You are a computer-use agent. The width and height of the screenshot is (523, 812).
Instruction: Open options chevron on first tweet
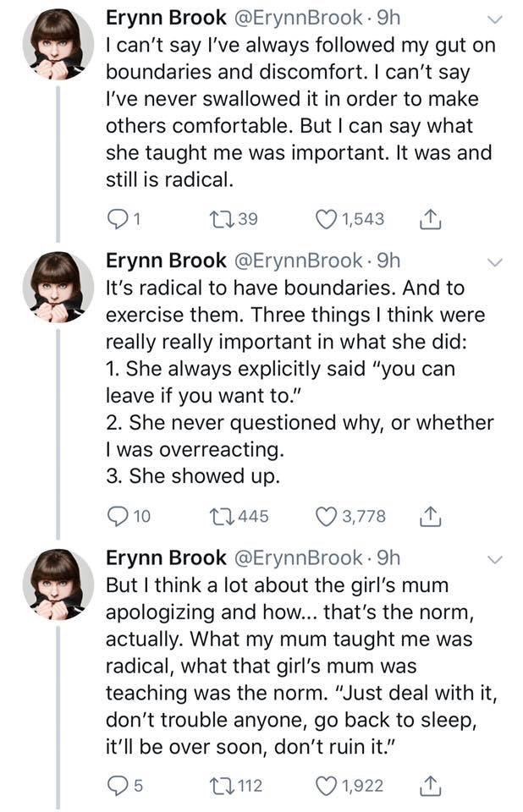pyautogui.click(x=495, y=21)
